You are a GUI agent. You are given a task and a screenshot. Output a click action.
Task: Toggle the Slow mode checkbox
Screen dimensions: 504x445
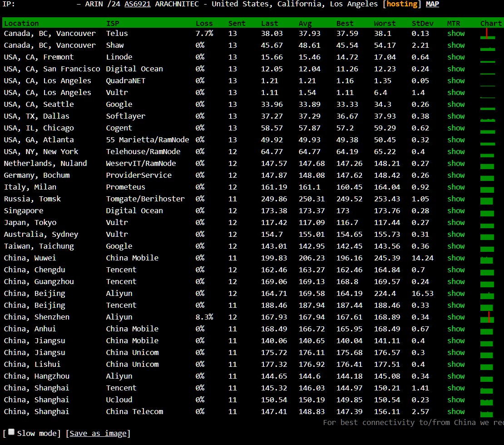point(11,432)
